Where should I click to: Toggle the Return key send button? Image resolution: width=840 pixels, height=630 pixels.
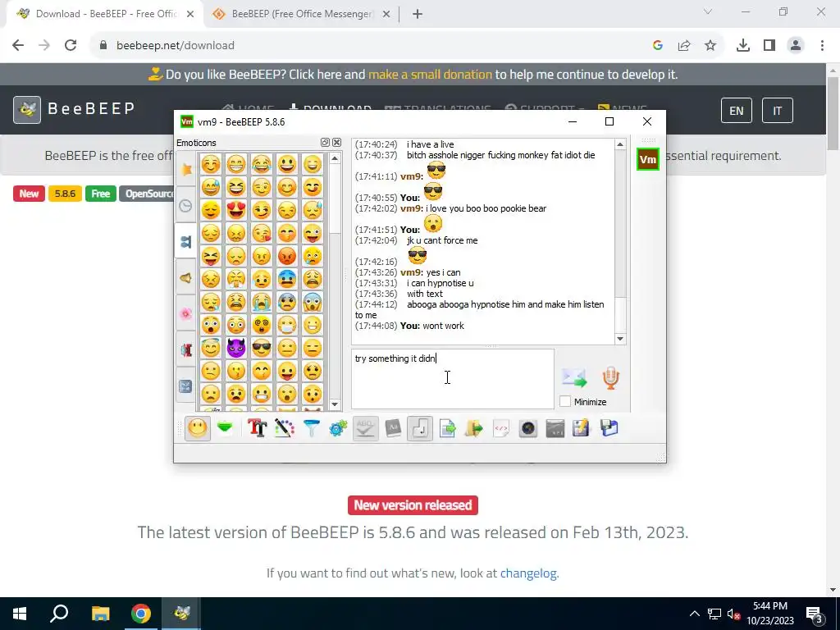420,428
